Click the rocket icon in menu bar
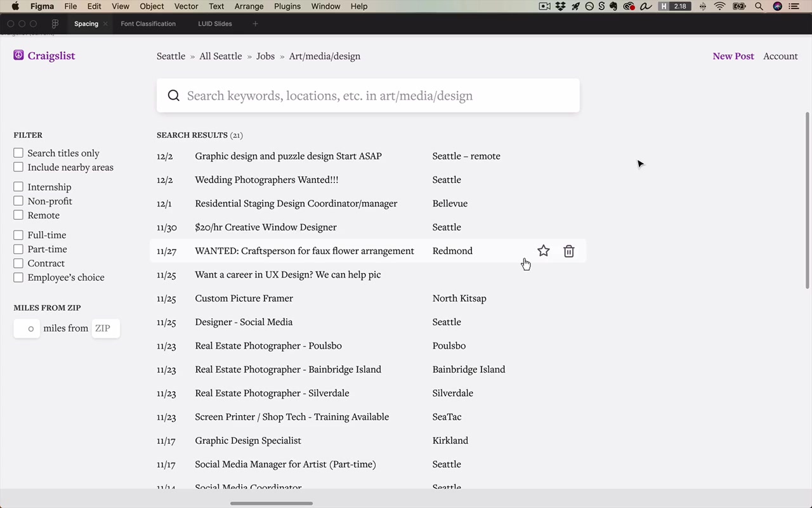 [x=576, y=6]
